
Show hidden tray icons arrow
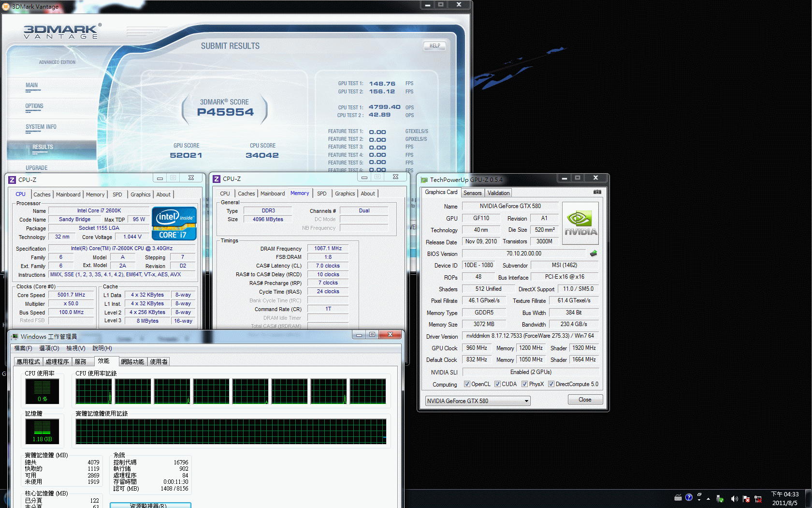708,499
